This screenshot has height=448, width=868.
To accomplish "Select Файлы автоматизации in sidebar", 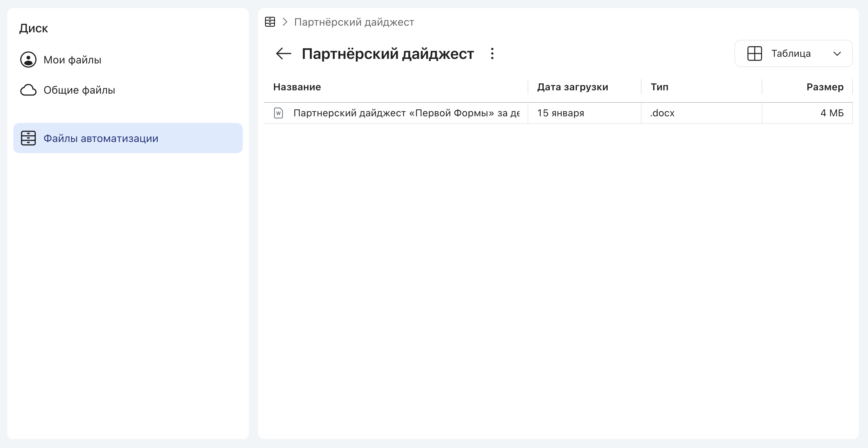I will pos(128,138).
